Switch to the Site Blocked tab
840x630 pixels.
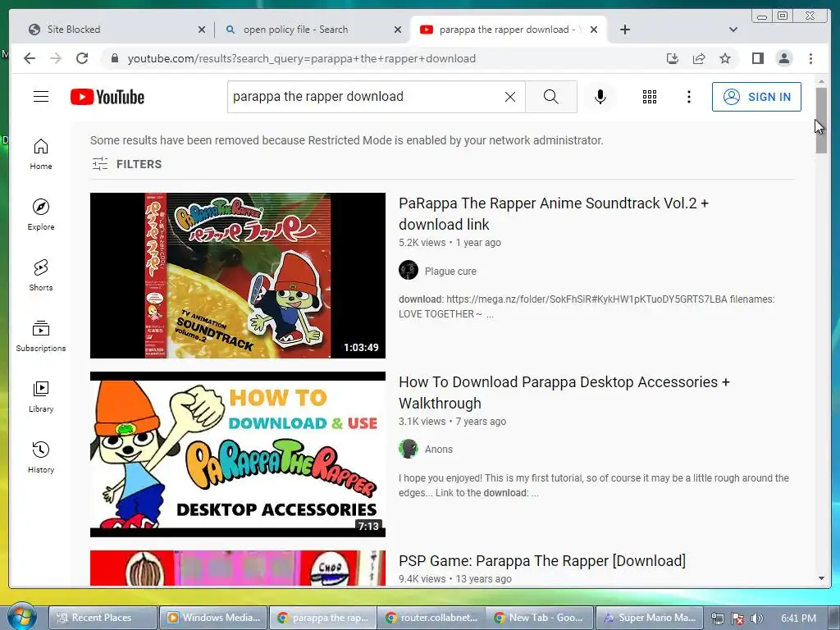(x=111, y=30)
